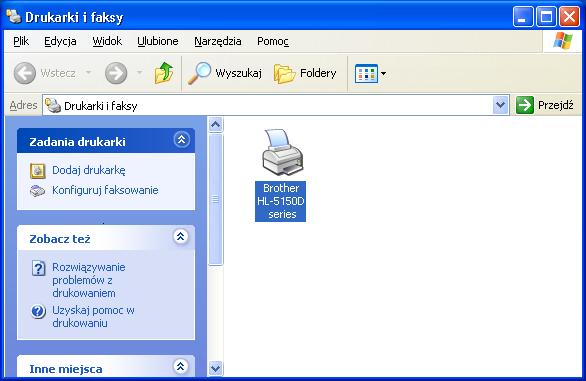Click the blue help circle icon
This screenshot has height=381, width=586.
coord(38,311)
